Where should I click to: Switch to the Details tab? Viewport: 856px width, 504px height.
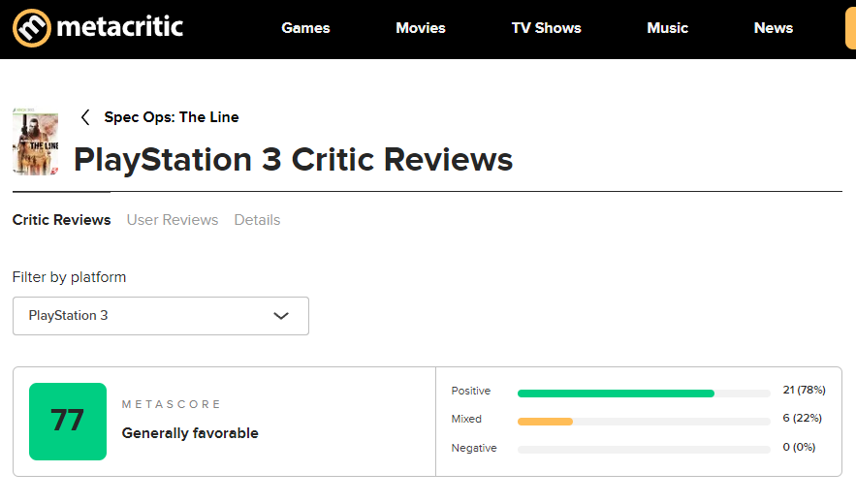pos(257,219)
